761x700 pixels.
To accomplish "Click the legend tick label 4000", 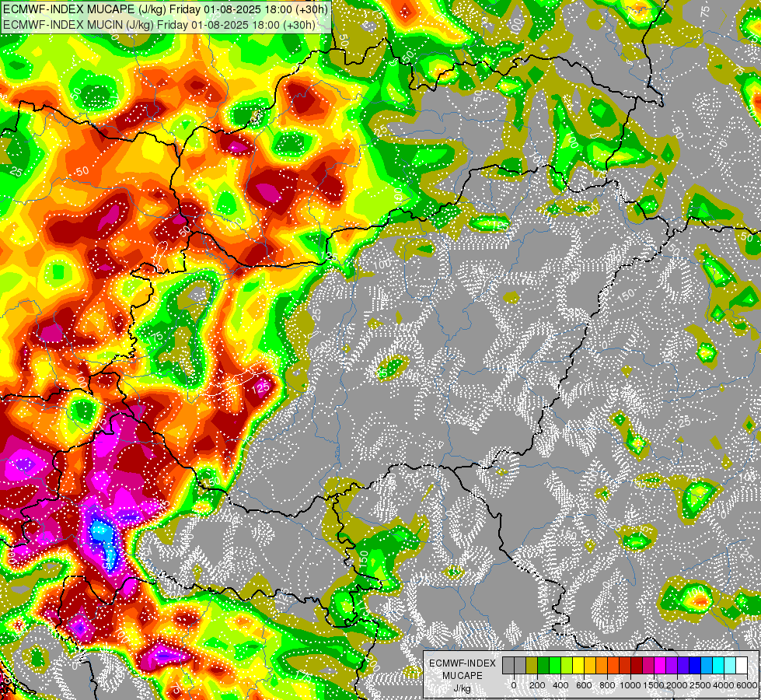I will [x=724, y=685].
